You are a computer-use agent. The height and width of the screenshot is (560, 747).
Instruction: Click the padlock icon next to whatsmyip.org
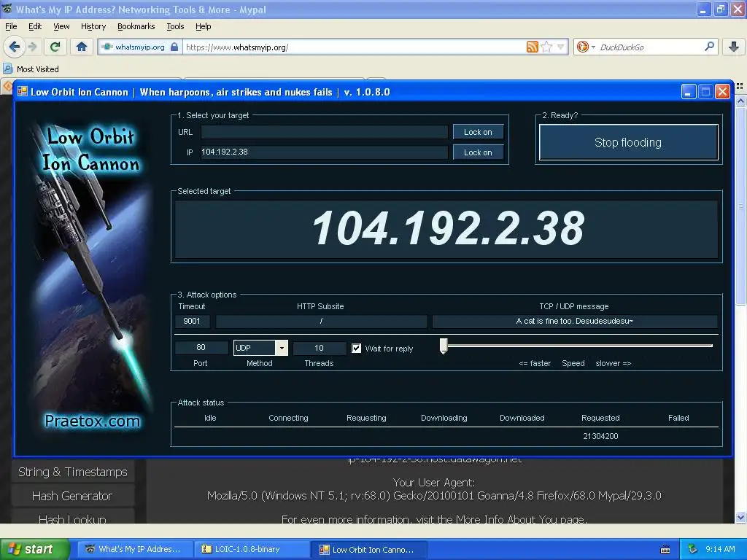[x=174, y=47]
